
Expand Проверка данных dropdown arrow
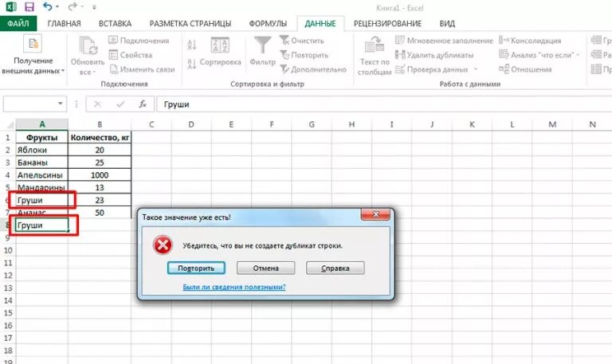pos(476,69)
